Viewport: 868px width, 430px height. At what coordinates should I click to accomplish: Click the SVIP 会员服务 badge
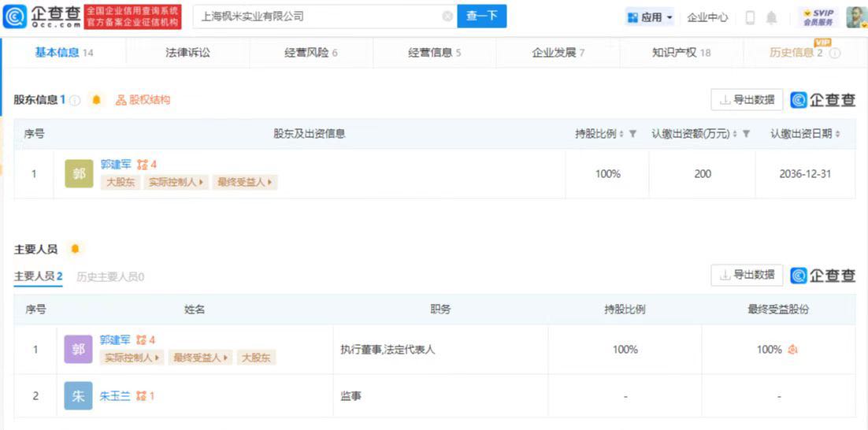[818, 17]
